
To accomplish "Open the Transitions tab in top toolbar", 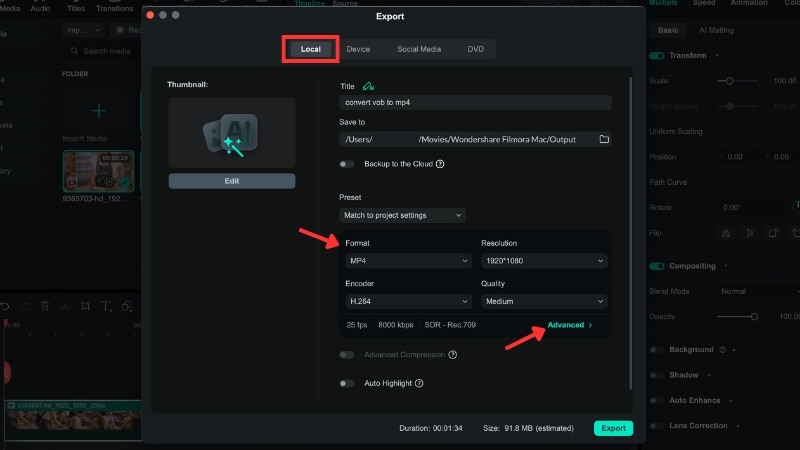I will [x=114, y=8].
